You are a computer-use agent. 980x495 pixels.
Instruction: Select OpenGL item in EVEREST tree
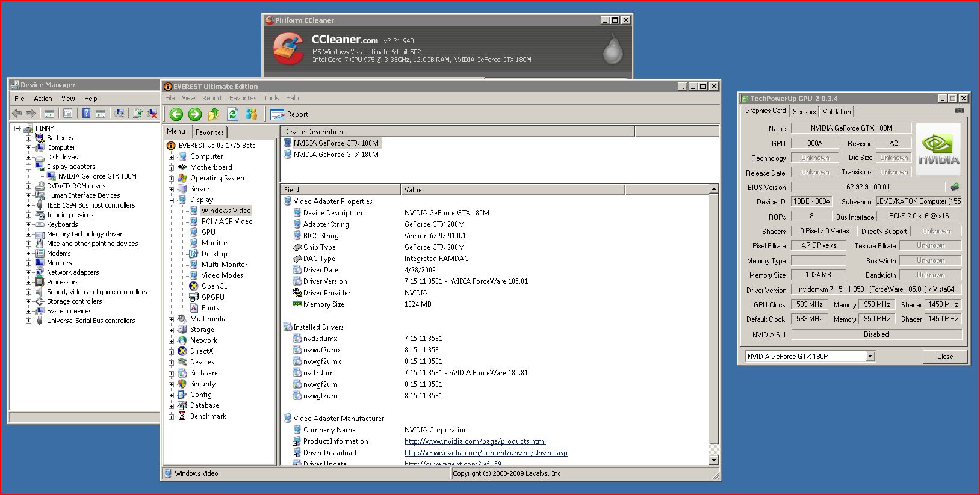pos(214,286)
